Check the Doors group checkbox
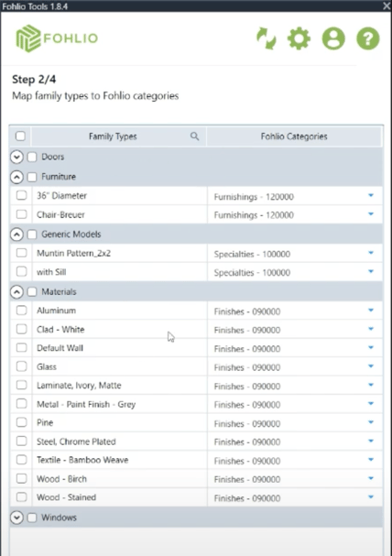Image resolution: width=392 pixels, height=556 pixels. [32, 157]
